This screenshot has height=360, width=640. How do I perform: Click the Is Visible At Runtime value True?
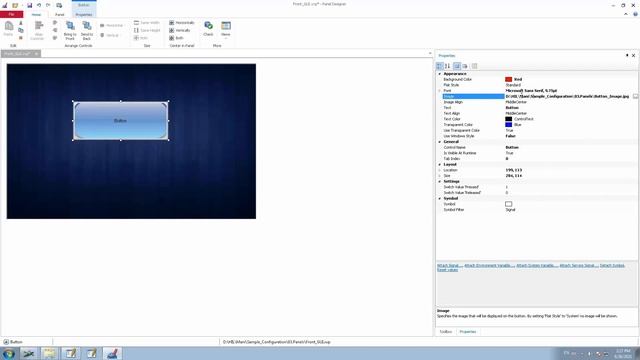click(x=509, y=153)
